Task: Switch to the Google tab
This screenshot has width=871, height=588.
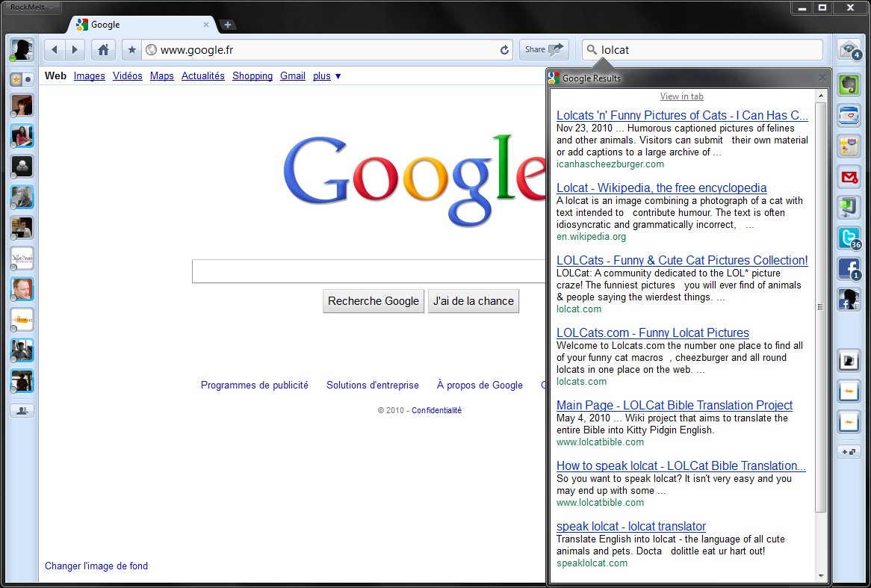Action: (x=143, y=25)
